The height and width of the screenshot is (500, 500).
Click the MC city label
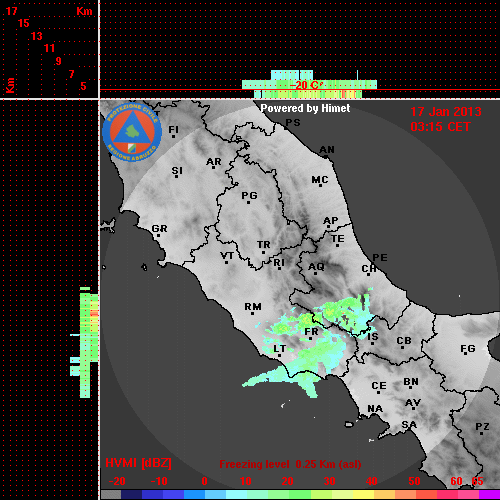(x=320, y=180)
